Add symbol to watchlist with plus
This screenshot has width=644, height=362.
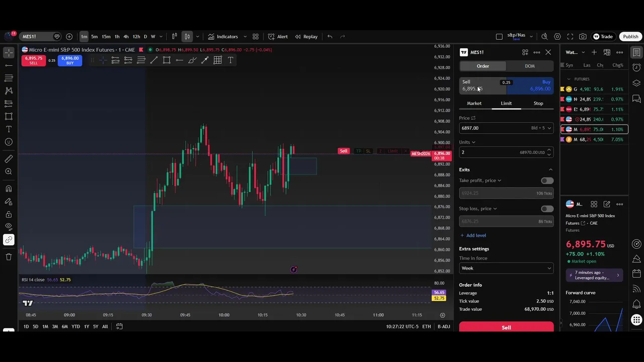(594, 52)
